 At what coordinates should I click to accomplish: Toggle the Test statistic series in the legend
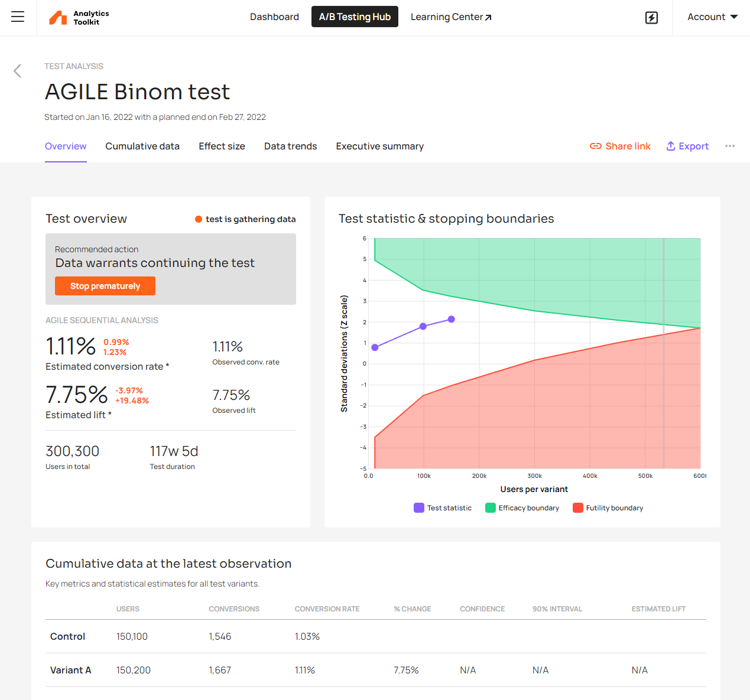click(443, 507)
